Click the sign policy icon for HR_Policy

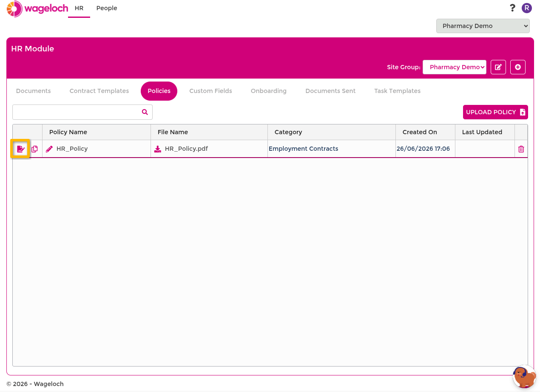coord(20,149)
